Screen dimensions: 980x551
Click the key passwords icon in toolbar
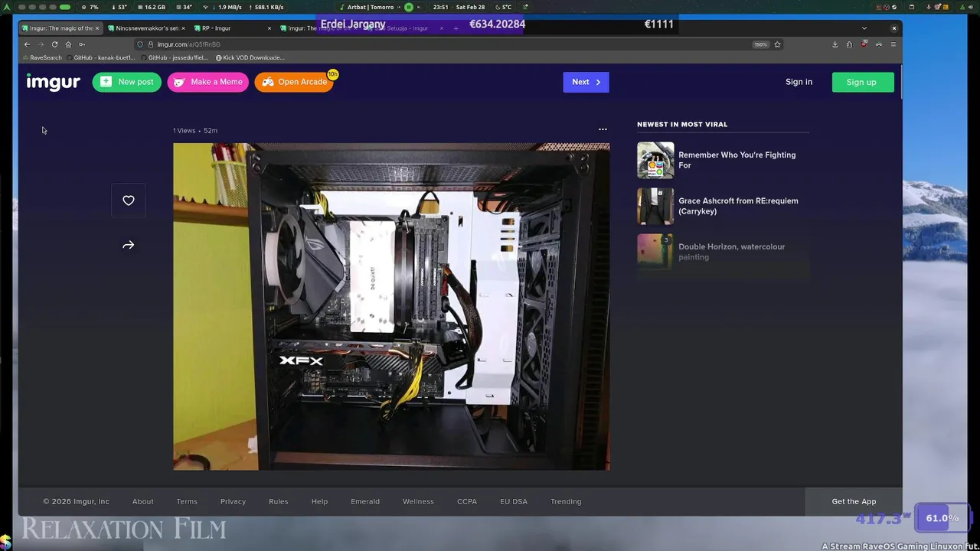click(82, 44)
